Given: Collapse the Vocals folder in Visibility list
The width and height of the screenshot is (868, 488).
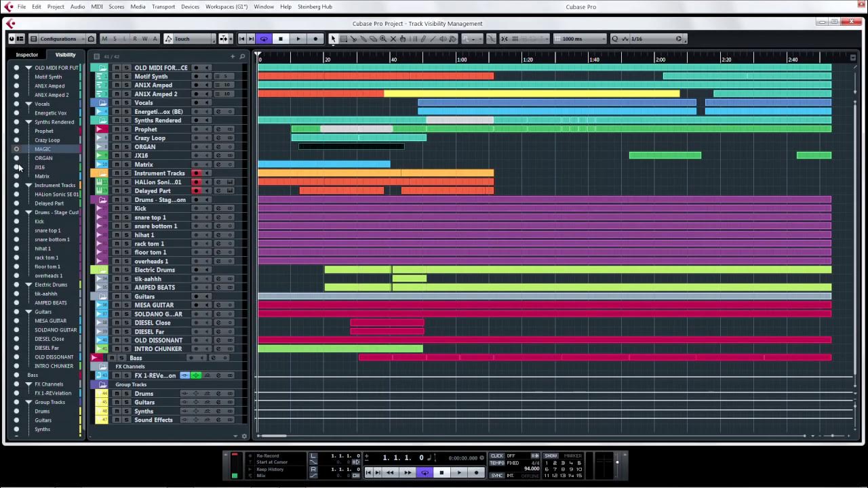Looking at the screenshot, I should point(28,104).
